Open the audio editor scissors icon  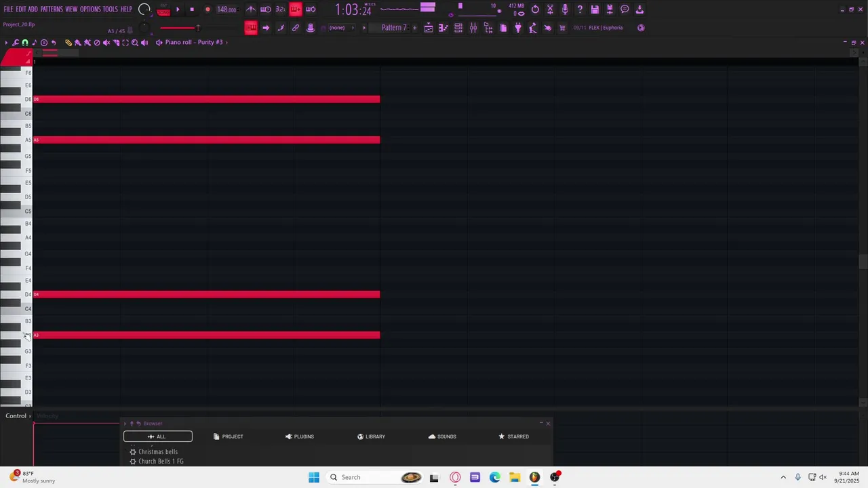550,9
